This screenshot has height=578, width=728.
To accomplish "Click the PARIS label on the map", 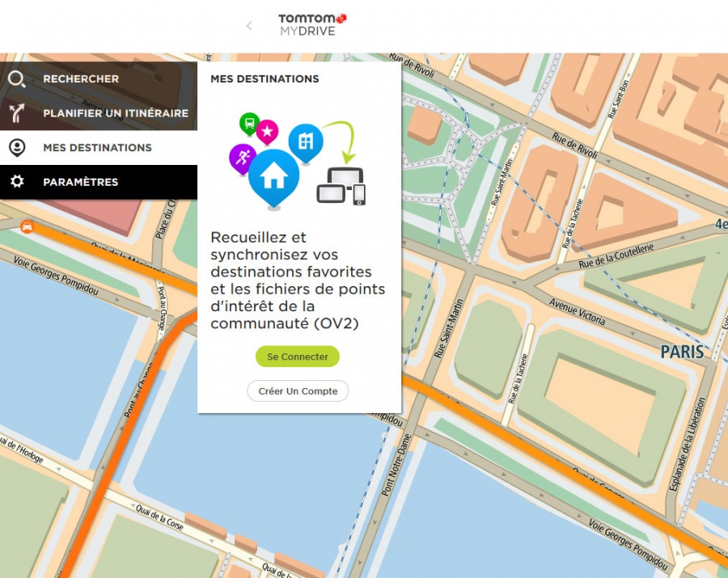I will tap(682, 352).
